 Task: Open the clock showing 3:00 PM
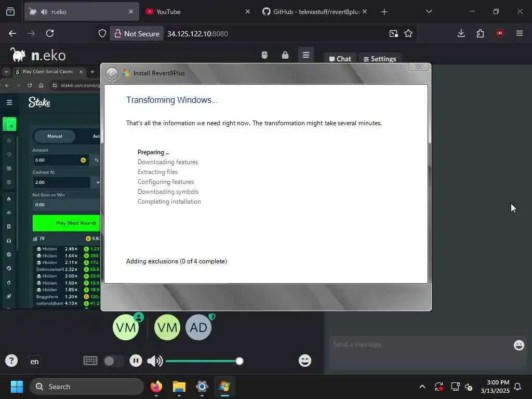pos(495,387)
